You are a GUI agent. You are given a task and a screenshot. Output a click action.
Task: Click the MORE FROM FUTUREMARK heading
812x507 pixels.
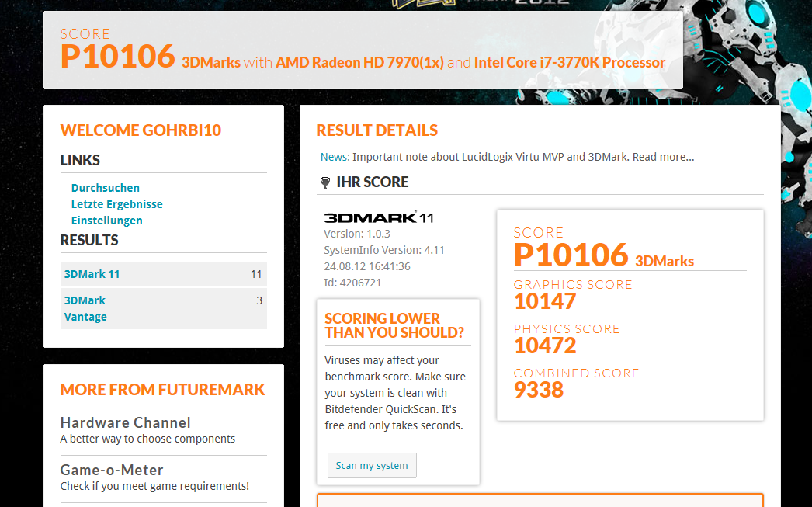[162, 390]
